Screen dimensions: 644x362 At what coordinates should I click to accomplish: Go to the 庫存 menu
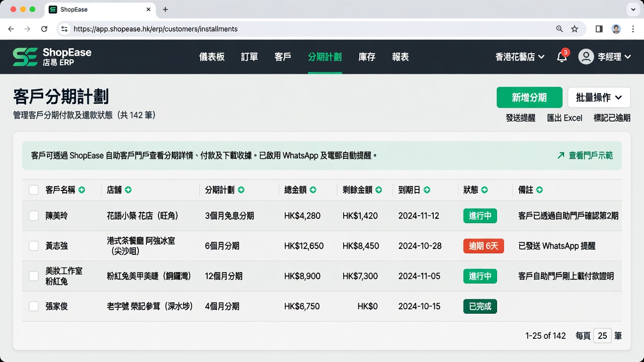pyautogui.click(x=367, y=57)
